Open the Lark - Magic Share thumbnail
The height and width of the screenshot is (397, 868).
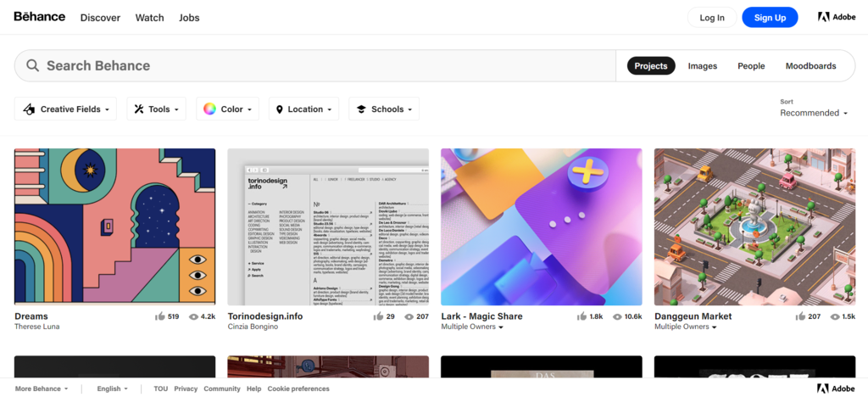pos(542,227)
